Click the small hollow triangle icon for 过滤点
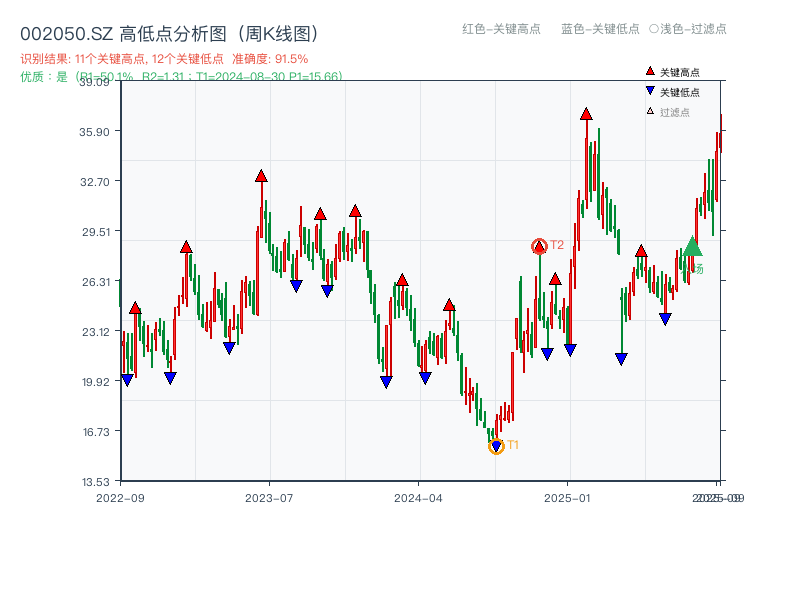The image size is (800, 600). pos(650,111)
